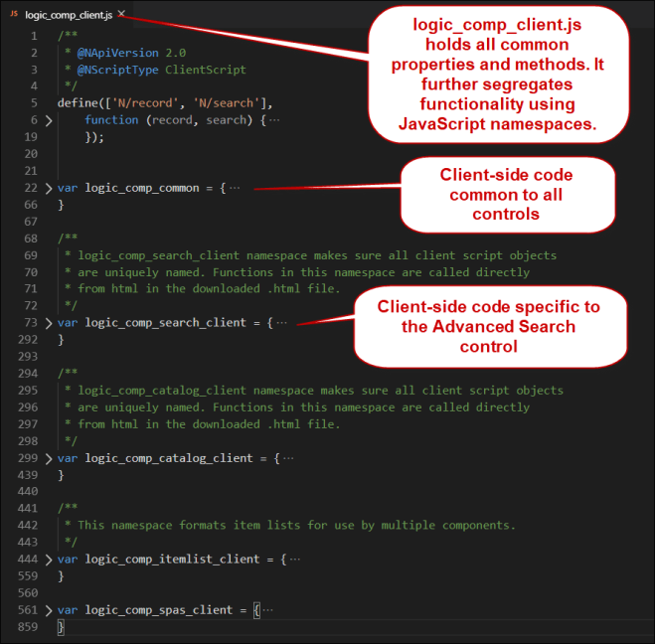Click line number 66 in the gutter

[31, 205]
